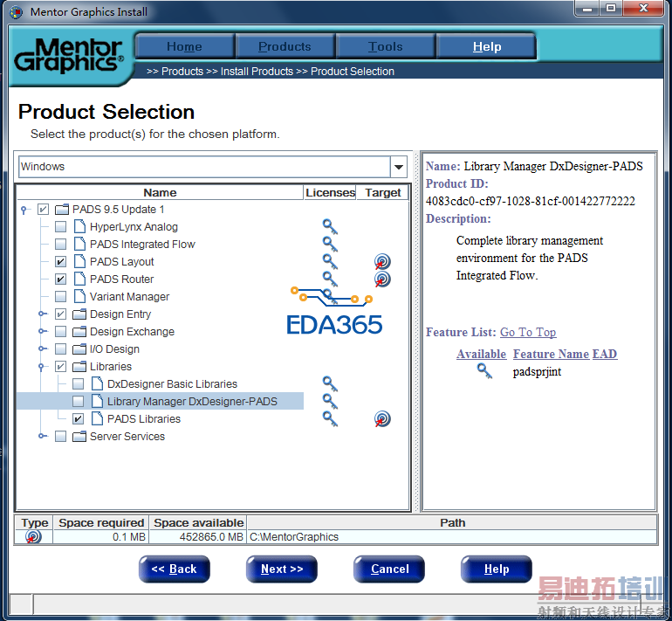The height and width of the screenshot is (621, 672).
Task: Check the DxDesigner Basic Libraries checkbox
Action: click(x=78, y=383)
